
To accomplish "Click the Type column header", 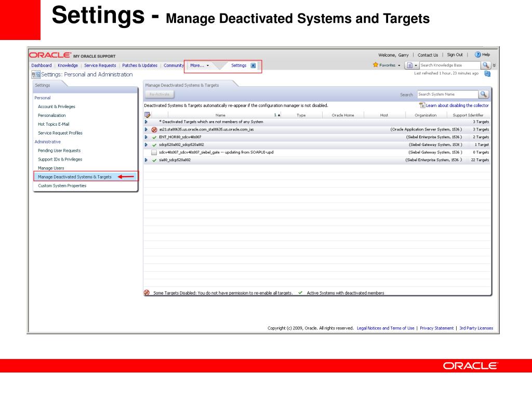I will click(301, 115).
